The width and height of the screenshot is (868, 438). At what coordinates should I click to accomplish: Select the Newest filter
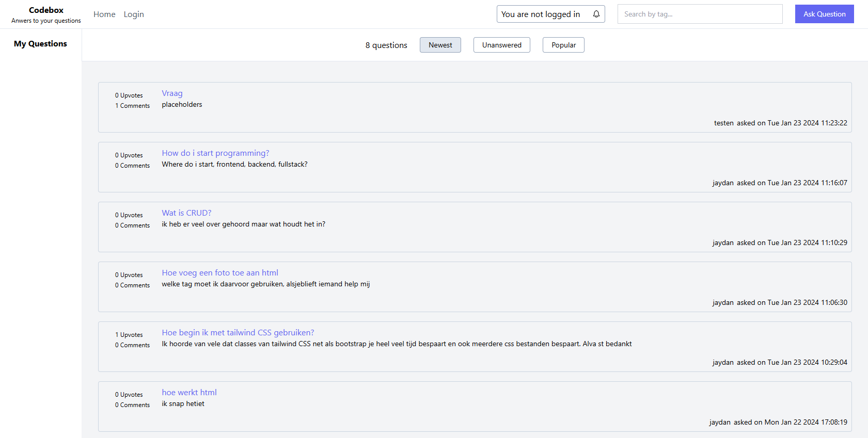[x=440, y=45]
